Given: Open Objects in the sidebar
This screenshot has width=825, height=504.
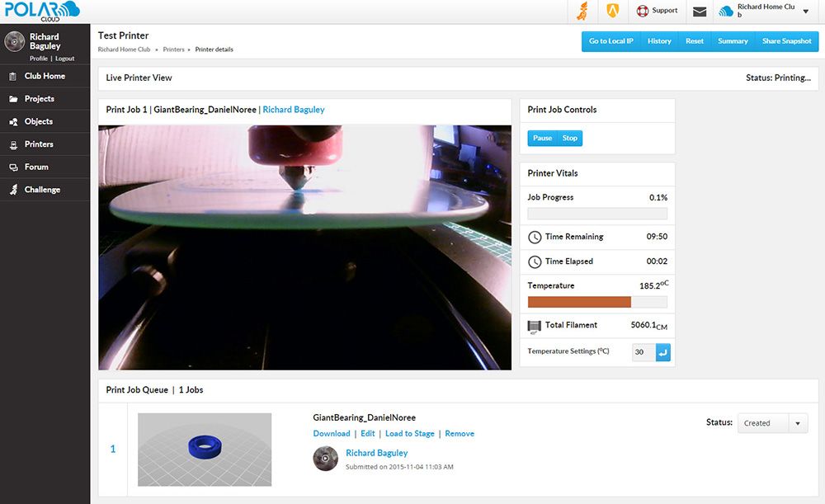Looking at the screenshot, I should (x=45, y=121).
